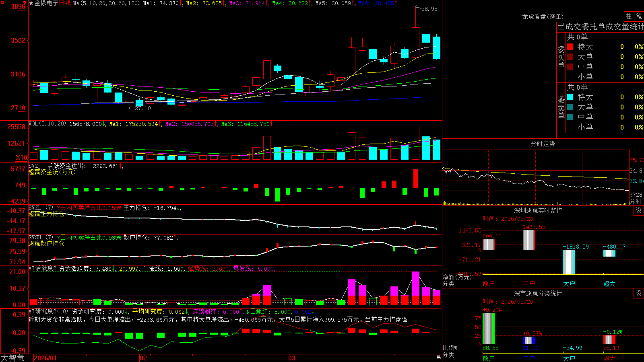This screenshot has height=362, width=644.
Task: Click the dark red 大单 buy-order swatch
Action: tap(570, 57)
